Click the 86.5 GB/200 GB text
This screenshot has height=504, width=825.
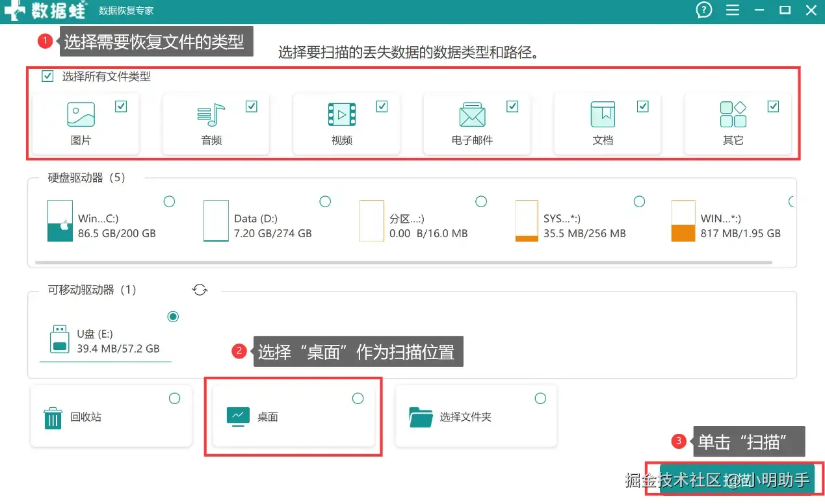tap(117, 233)
